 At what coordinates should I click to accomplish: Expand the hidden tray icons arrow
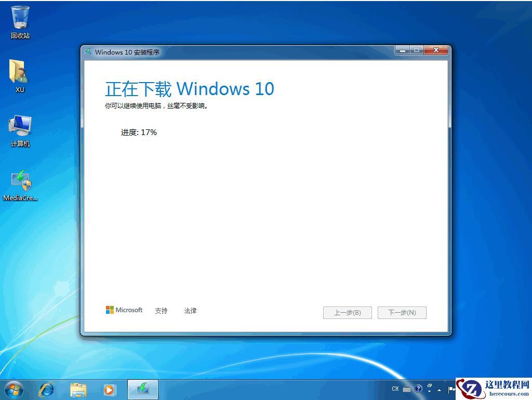point(439,390)
